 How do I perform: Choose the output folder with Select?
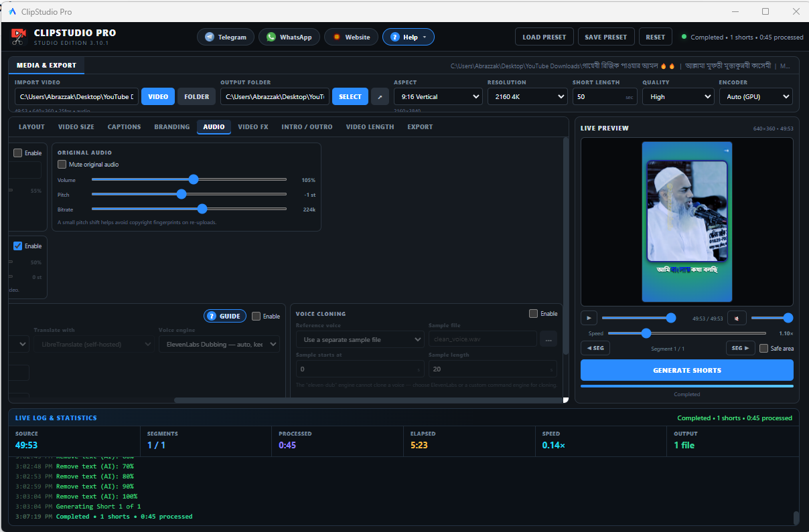pyautogui.click(x=350, y=96)
